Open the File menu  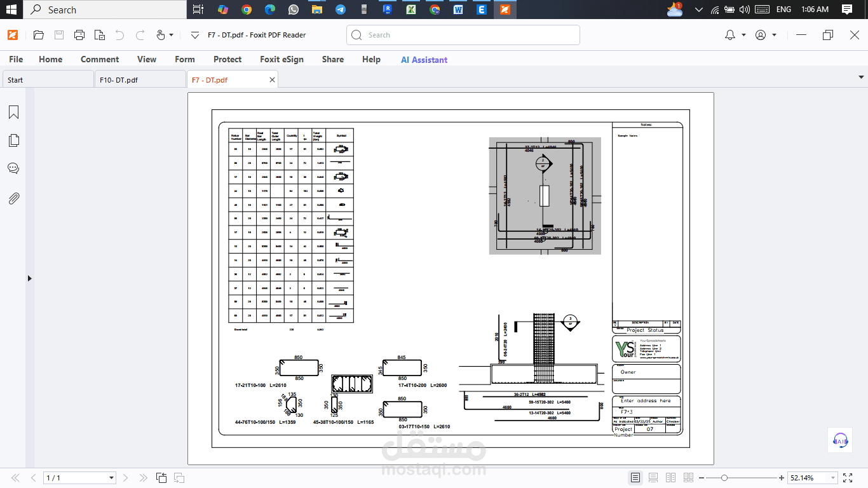tap(16, 59)
